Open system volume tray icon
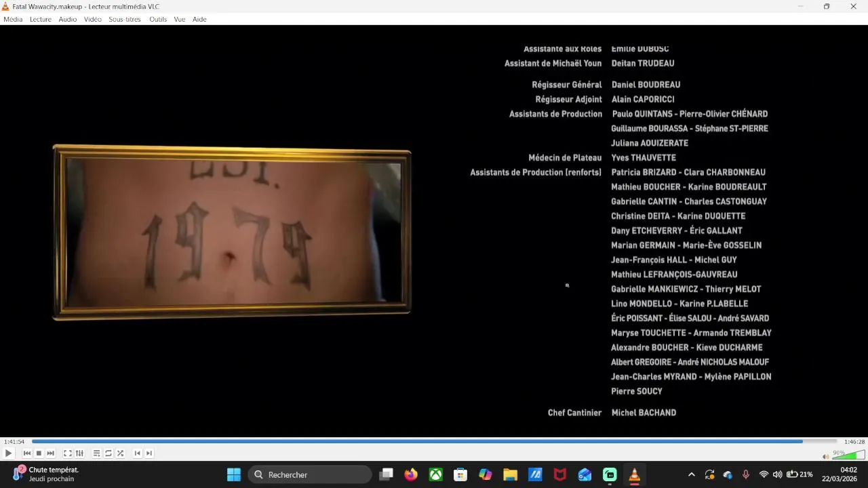The height and width of the screenshot is (488, 868). click(x=778, y=474)
